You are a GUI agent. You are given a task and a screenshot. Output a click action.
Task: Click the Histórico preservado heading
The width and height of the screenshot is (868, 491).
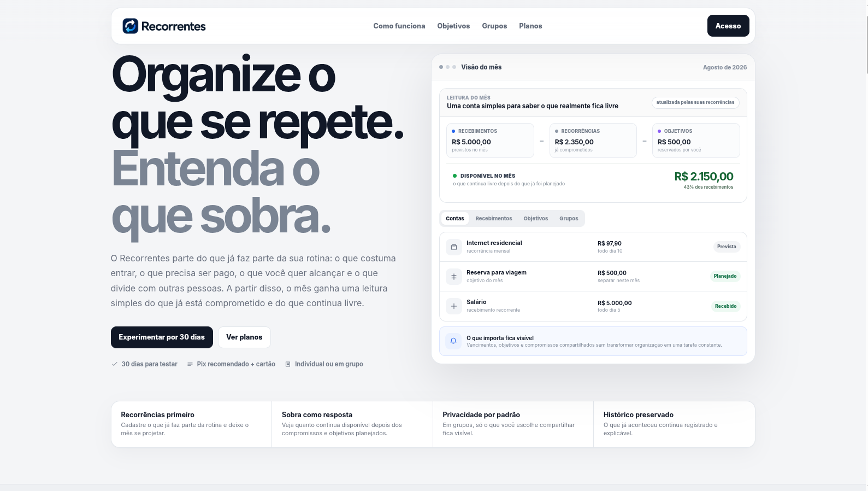coord(639,415)
